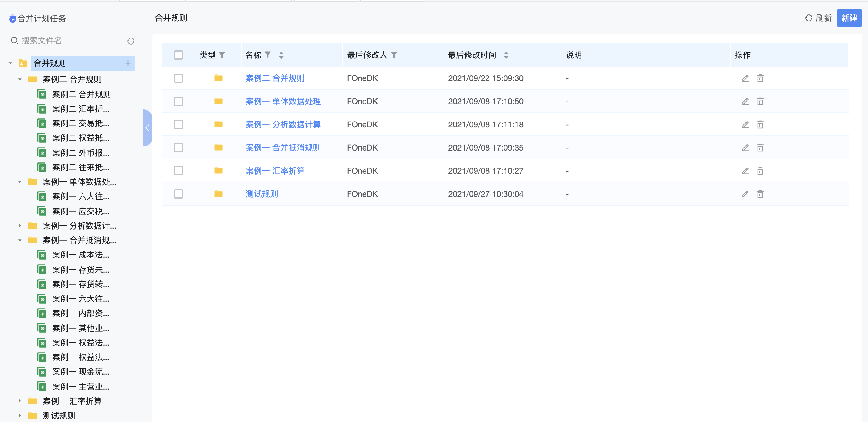Screen dimensions: 868x422
Task: Click the filter icon on 类型 column
Action: pos(222,55)
